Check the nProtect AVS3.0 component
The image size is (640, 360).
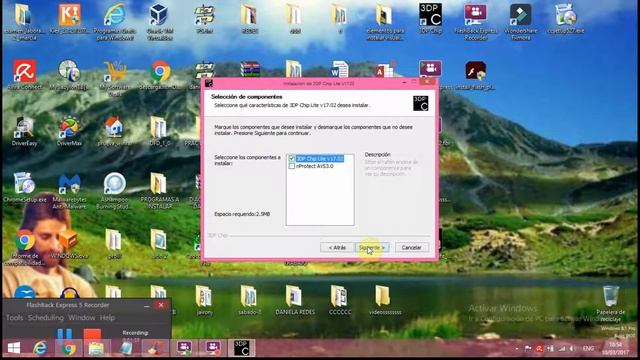pos(291,166)
